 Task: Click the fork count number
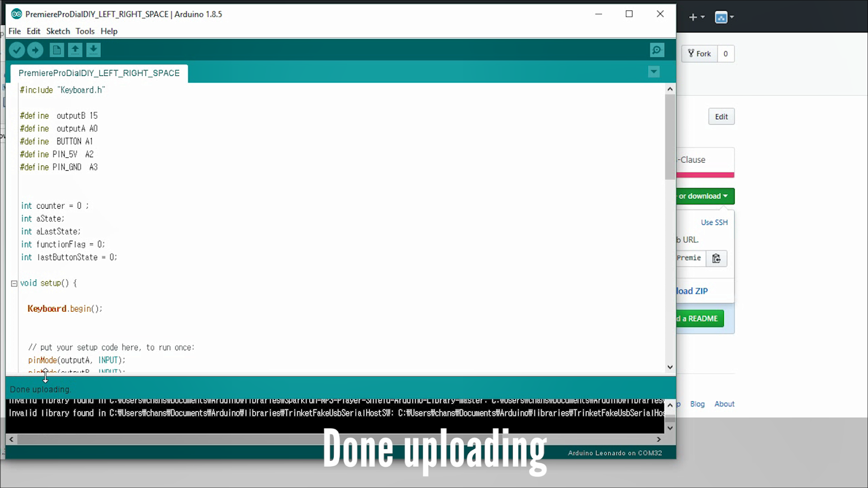(x=726, y=54)
